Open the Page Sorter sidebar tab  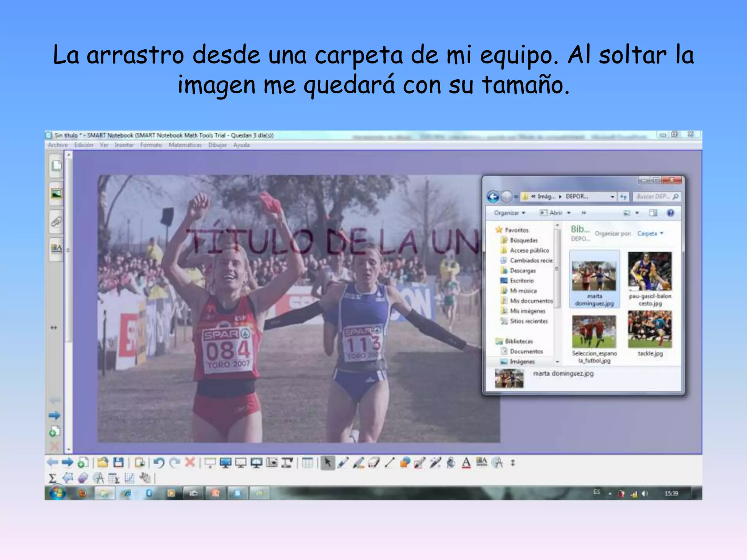[56, 166]
